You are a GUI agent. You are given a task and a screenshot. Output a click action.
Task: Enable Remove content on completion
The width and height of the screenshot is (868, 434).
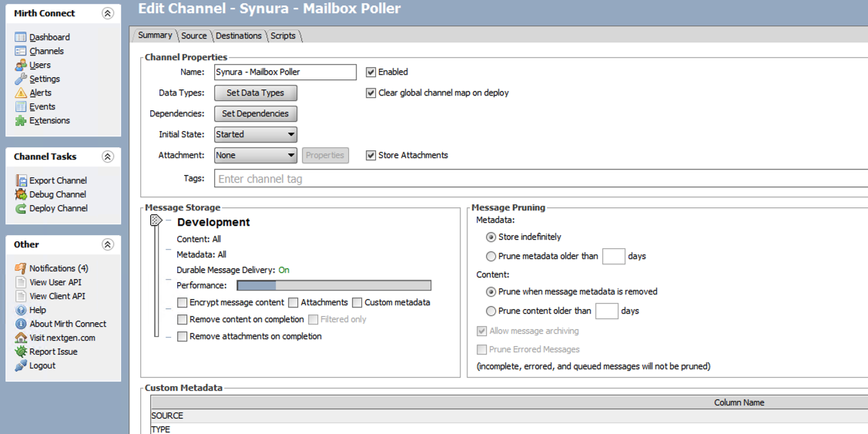(182, 319)
